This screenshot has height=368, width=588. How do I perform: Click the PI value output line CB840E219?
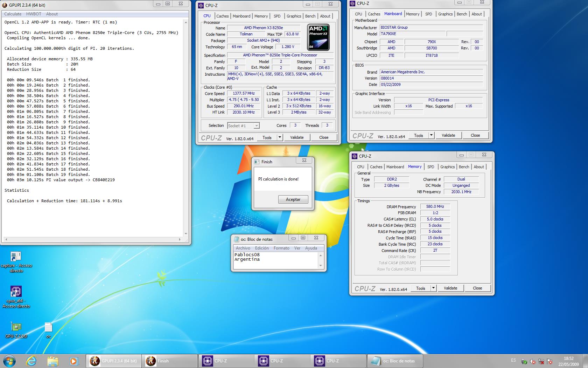pyautogui.click(x=61, y=180)
